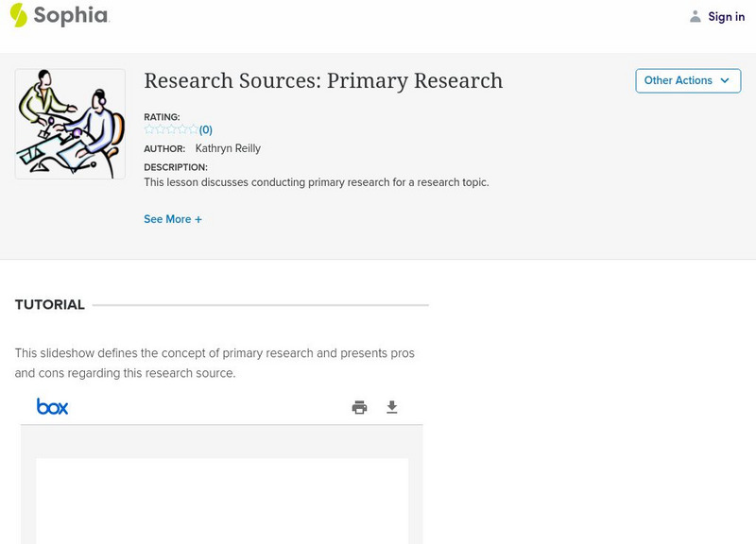Give the lesson a five-star rating
This screenshot has height=544, width=756.
[193, 129]
